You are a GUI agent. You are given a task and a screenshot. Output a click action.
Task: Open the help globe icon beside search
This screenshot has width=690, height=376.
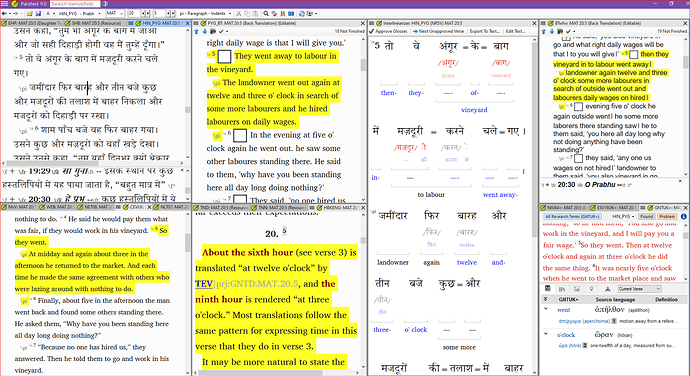click(x=106, y=4)
